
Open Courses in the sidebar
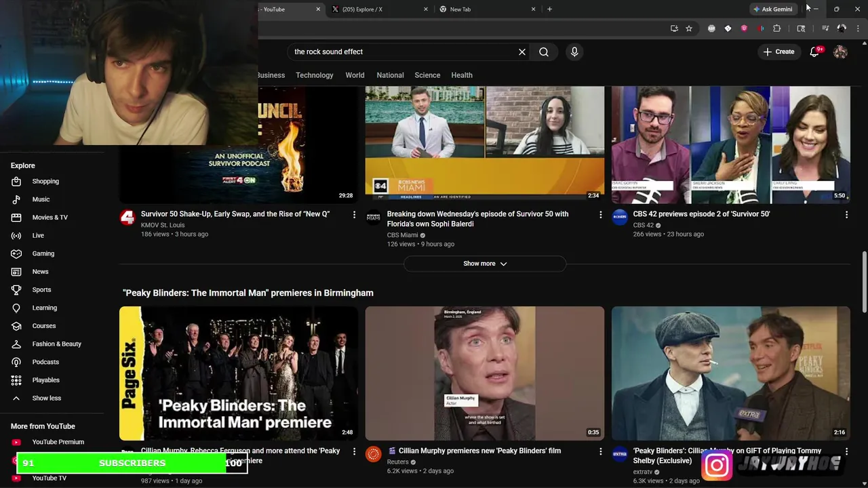pos(52,326)
